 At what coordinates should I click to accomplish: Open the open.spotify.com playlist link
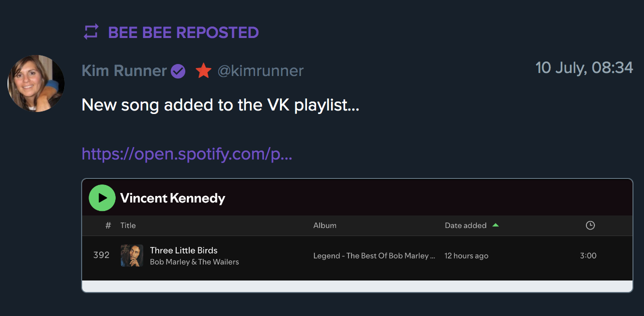187,153
